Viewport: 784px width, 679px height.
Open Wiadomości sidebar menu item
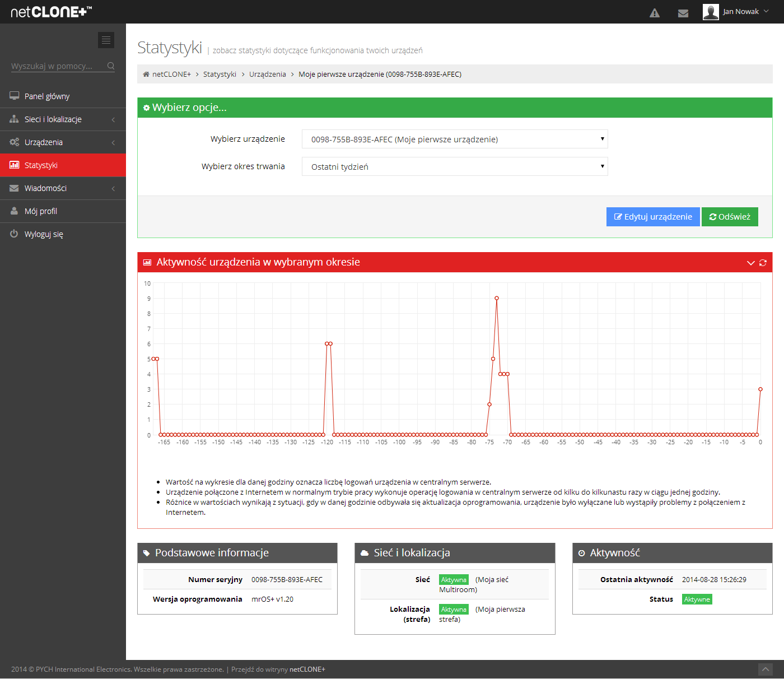[63, 188]
